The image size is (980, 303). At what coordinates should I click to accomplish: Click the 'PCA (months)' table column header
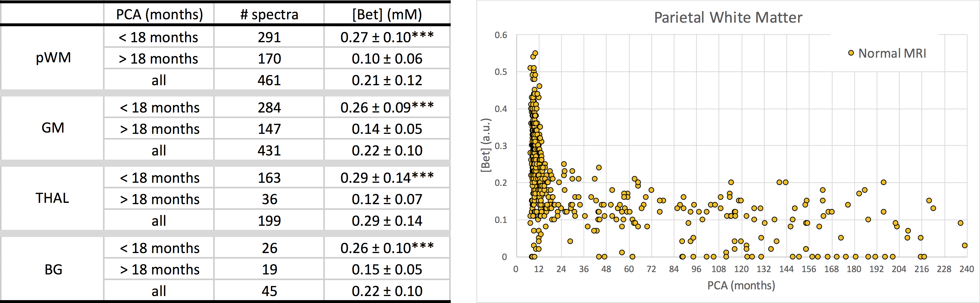(159, 14)
